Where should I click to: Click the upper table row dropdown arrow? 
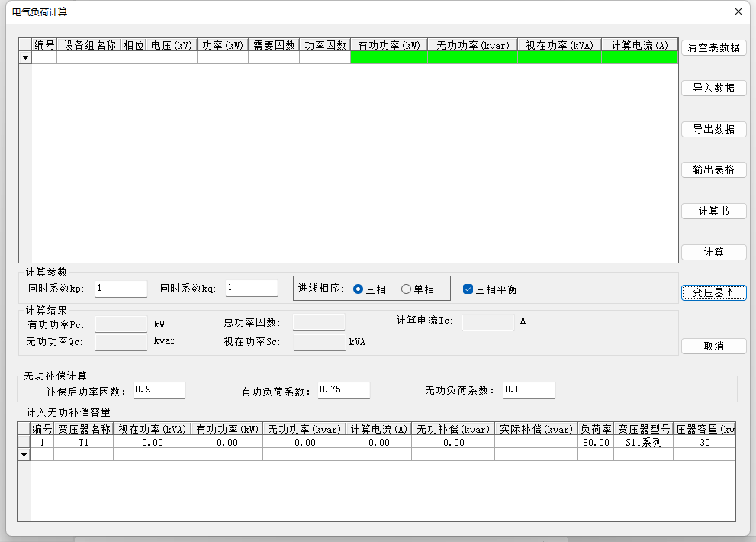[x=24, y=57]
